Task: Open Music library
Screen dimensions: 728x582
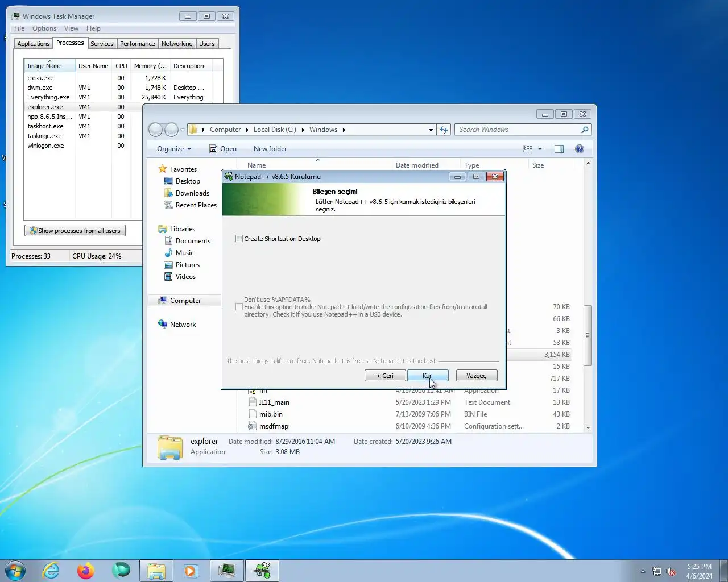Action: [x=184, y=253]
